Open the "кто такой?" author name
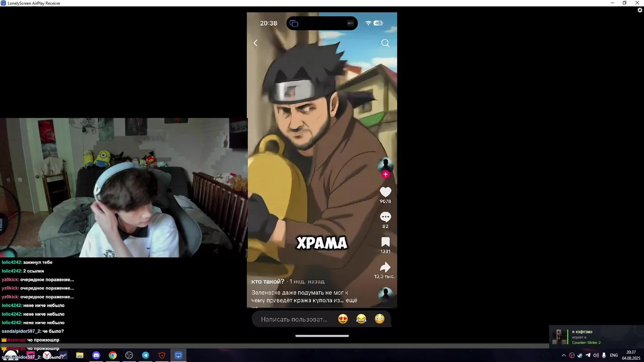The image size is (644, 362). click(x=268, y=282)
